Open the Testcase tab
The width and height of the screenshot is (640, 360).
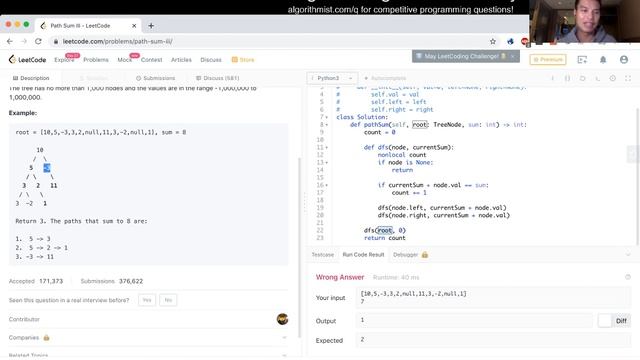[x=322, y=255]
